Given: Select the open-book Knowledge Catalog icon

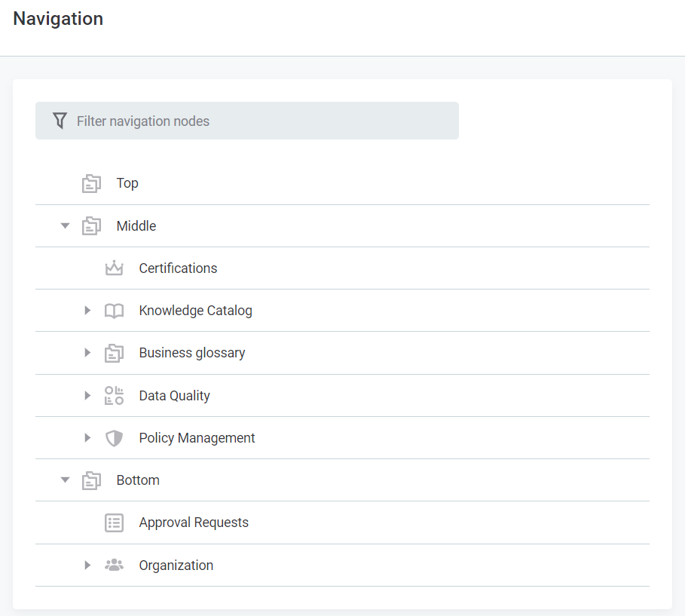Looking at the screenshot, I should click(x=114, y=310).
